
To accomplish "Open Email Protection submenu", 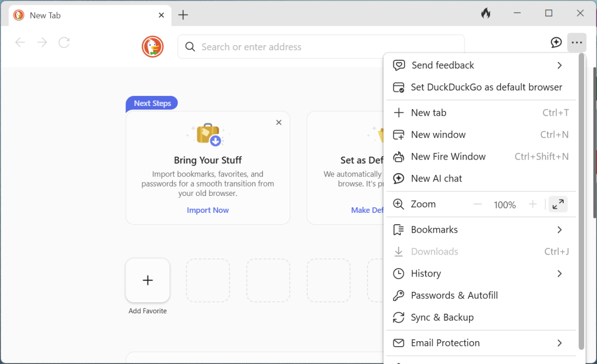I will [559, 343].
